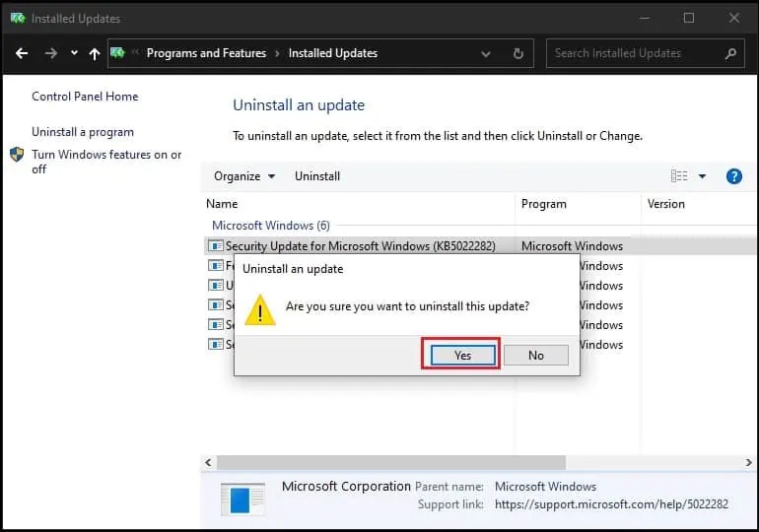Viewport: 759px width, 532px height.
Task: Click the Installed Updates title bar icon
Action: coord(18,19)
